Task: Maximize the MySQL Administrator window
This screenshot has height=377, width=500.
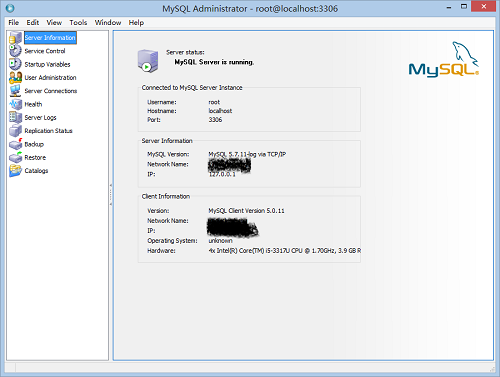Action: 464,7
